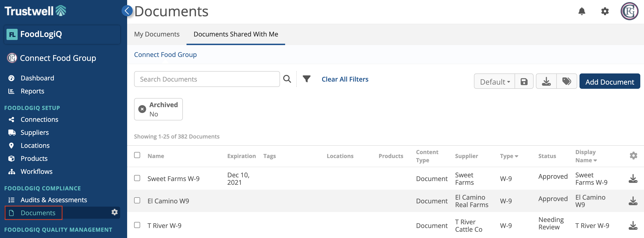Remove the Archived filter chip
The image size is (644, 238).
point(142,109)
